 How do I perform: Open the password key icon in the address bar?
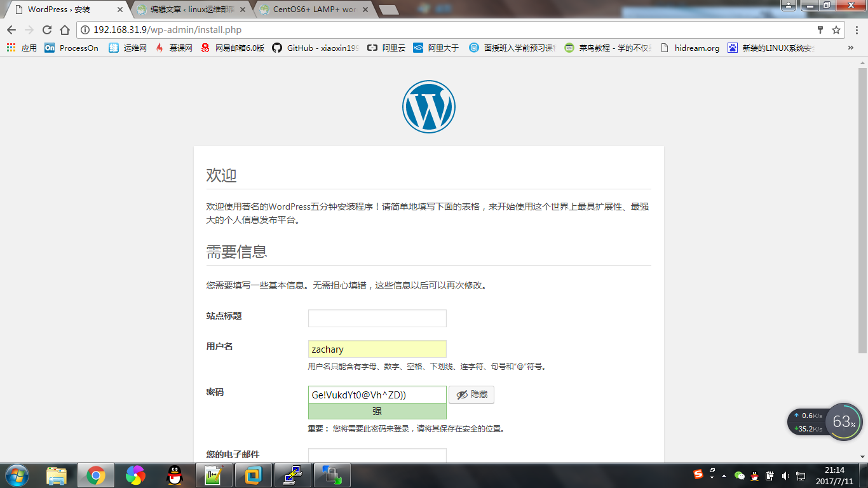pyautogui.click(x=820, y=30)
